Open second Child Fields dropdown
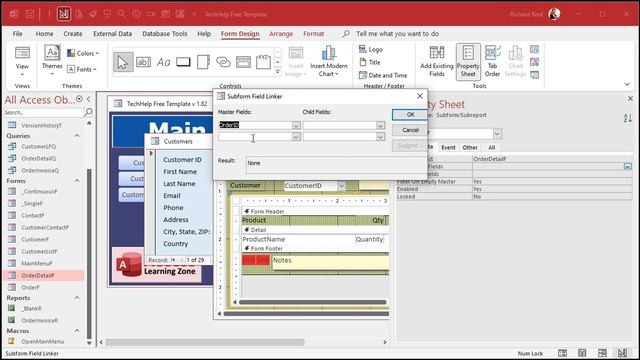 pos(380,137)
